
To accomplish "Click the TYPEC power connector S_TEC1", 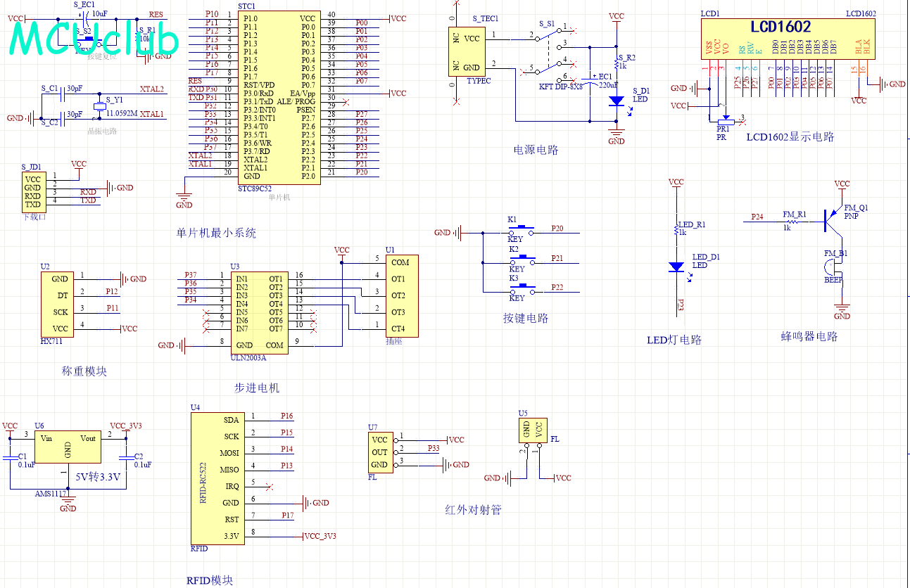I will (467, 51).
